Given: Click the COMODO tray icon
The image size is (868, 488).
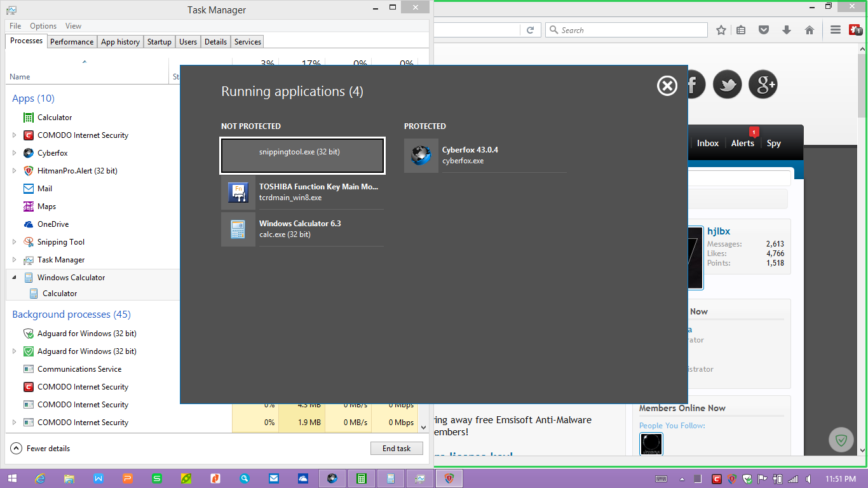Looking at the screenshot, I should tap(716, 478).
